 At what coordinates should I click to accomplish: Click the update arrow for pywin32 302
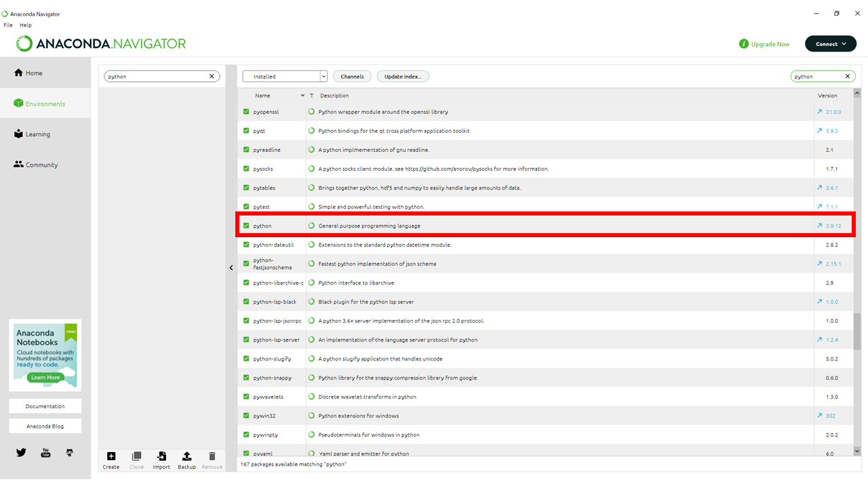[820, 415]
